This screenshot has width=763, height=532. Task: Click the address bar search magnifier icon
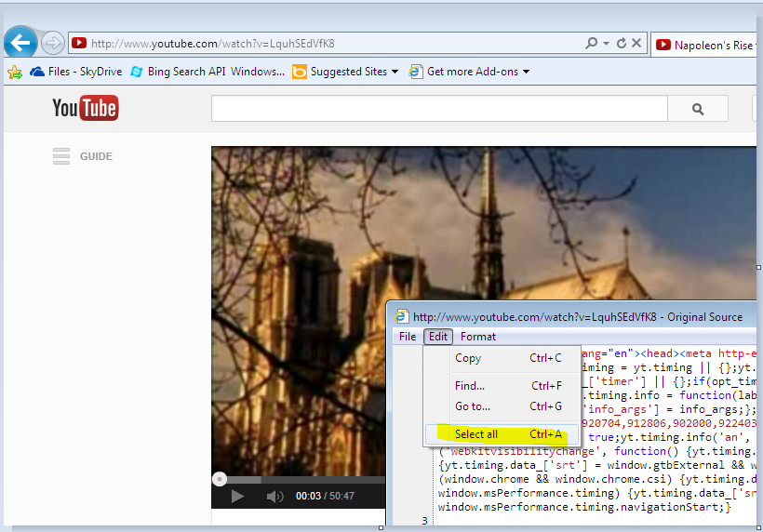(591, 44)
